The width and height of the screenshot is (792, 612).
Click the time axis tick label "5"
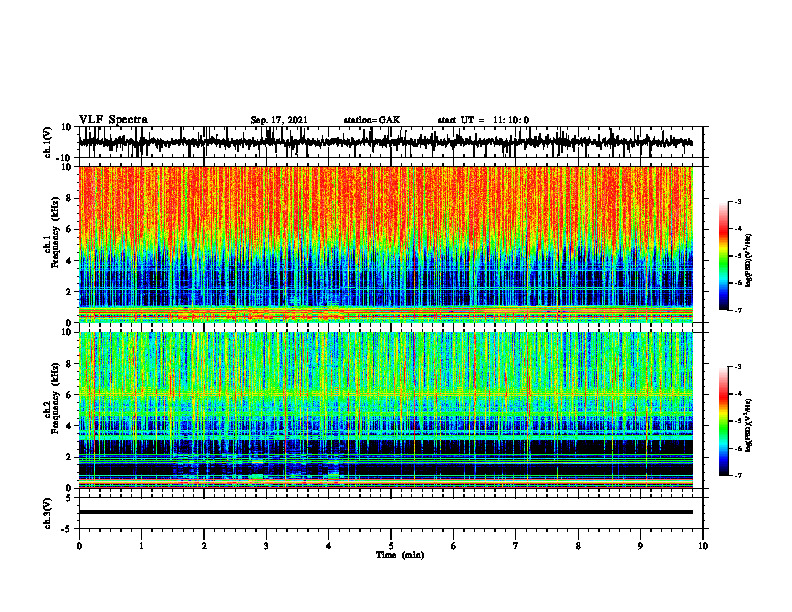(391, 546)
